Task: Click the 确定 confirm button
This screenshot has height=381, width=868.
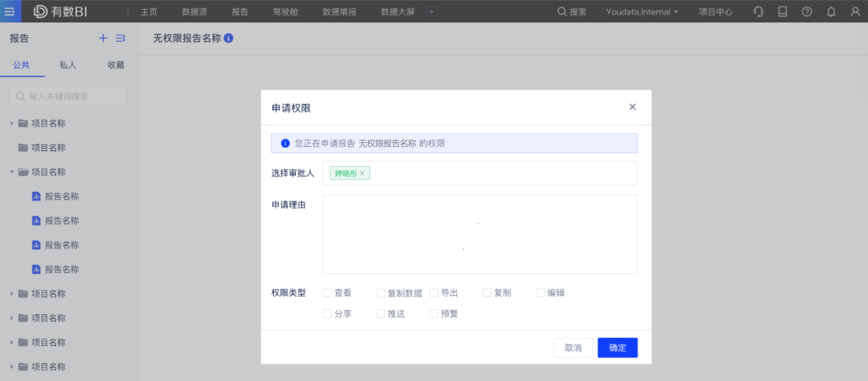Action: (x=617, y=347)
